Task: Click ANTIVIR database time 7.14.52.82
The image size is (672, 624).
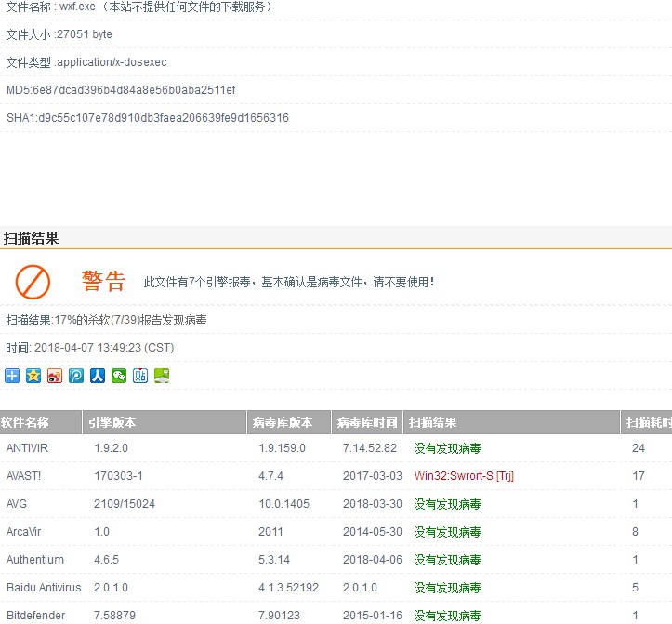Action: [x=370, y=448]
